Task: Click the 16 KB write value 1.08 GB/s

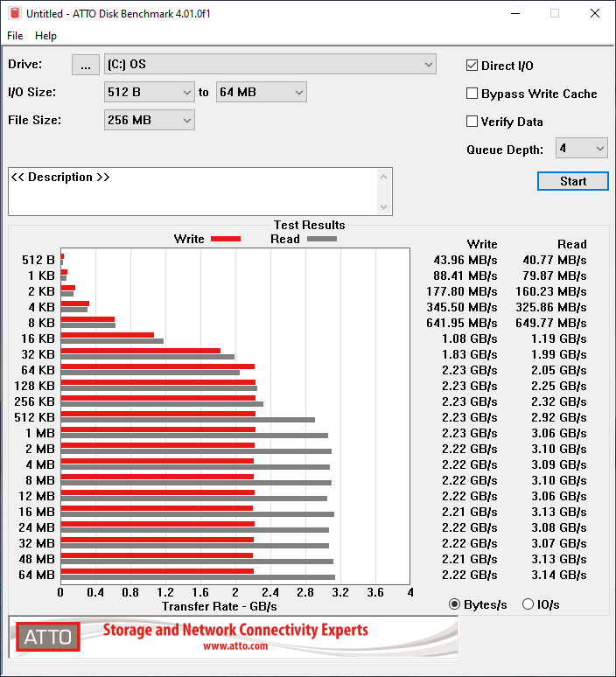Action: [x=470, y=338]
